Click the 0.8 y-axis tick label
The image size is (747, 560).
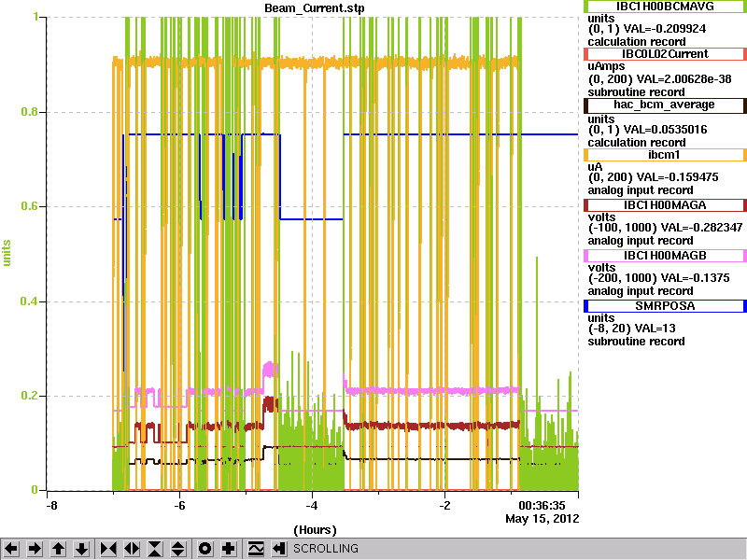pyautogui.click(x=30, y=112)
